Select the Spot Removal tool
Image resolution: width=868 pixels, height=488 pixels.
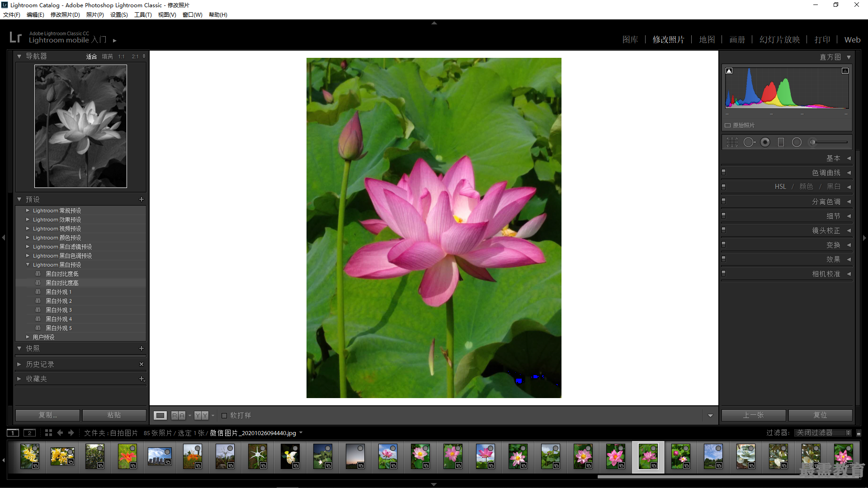click(749, 142)
